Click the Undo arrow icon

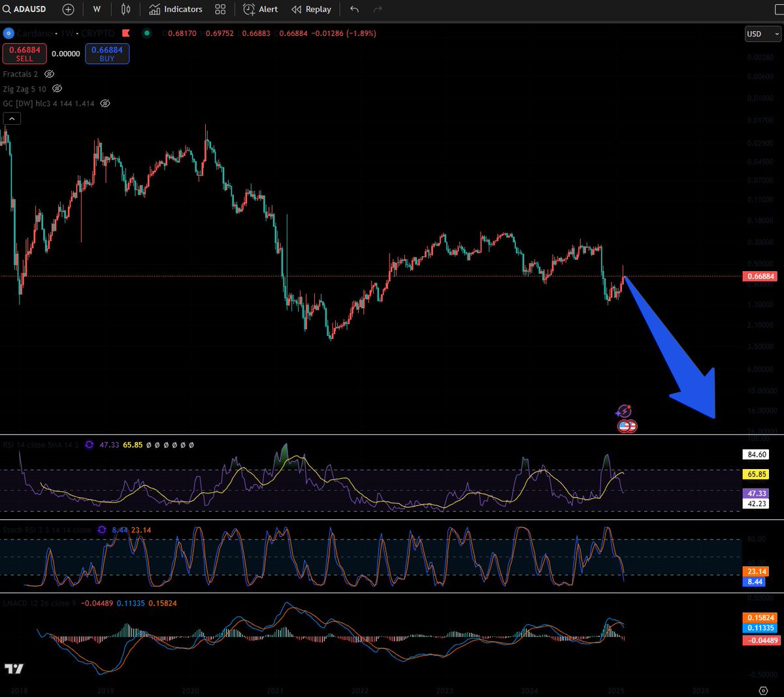[x=353, y=9]
